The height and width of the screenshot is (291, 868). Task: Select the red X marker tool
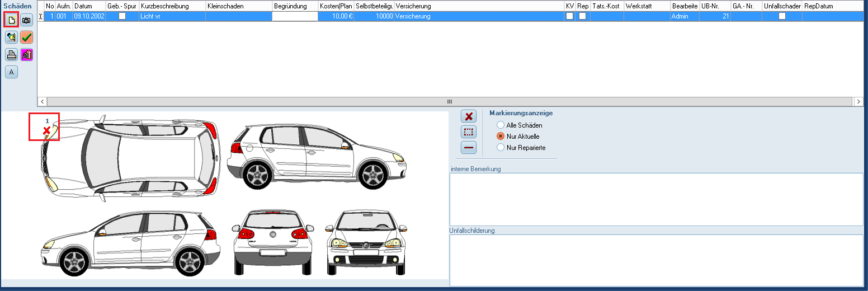click(469, 116)
